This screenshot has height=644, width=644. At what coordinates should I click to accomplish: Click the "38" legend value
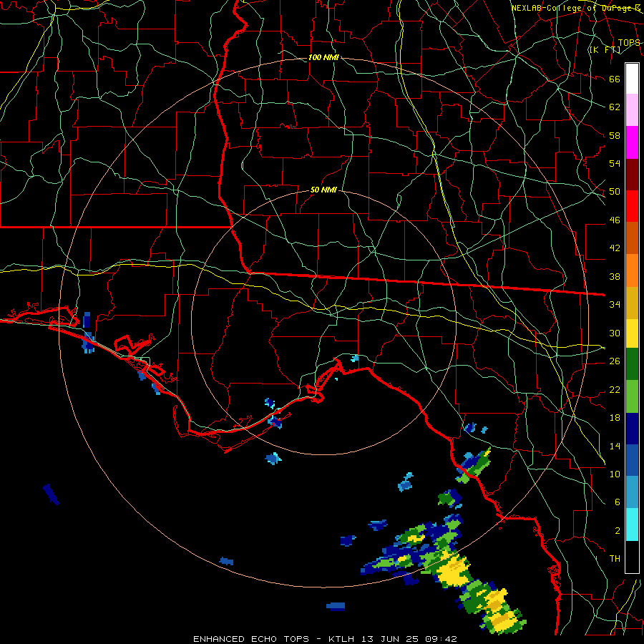(x=615, y=276)
